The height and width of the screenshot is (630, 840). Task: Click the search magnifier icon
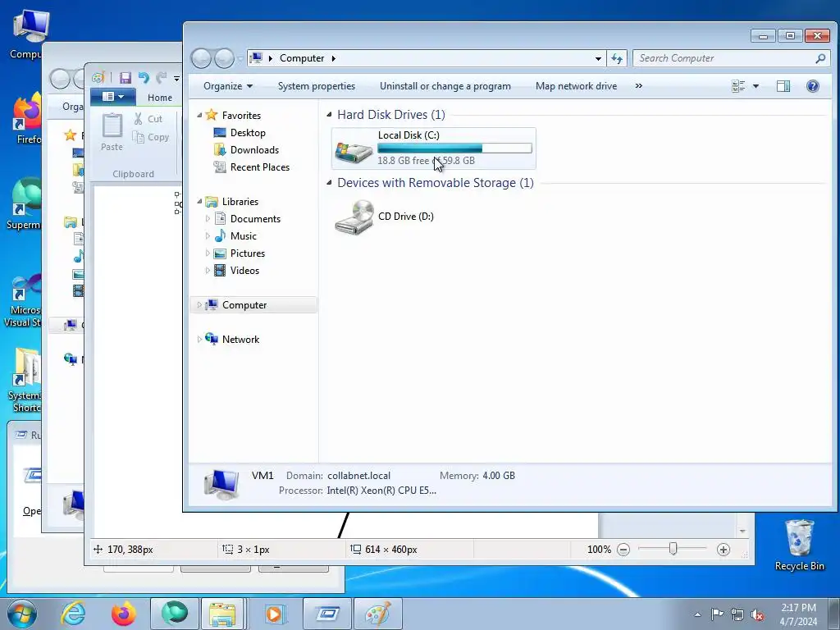point(820,58)
